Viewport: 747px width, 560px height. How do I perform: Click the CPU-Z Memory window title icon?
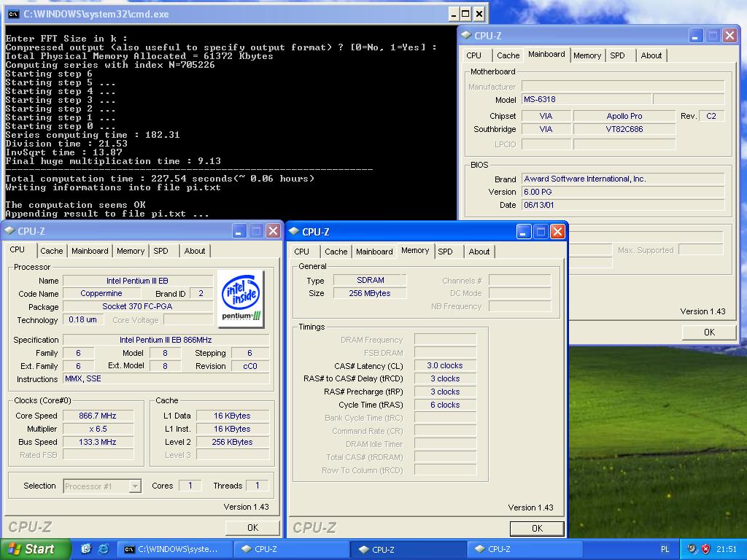click(294, 231)
